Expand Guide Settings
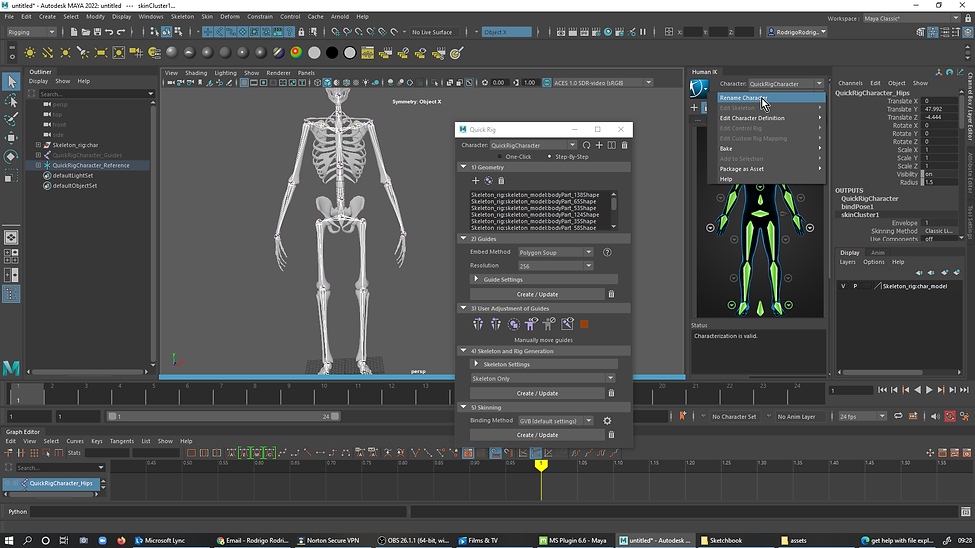 (476, 279)
